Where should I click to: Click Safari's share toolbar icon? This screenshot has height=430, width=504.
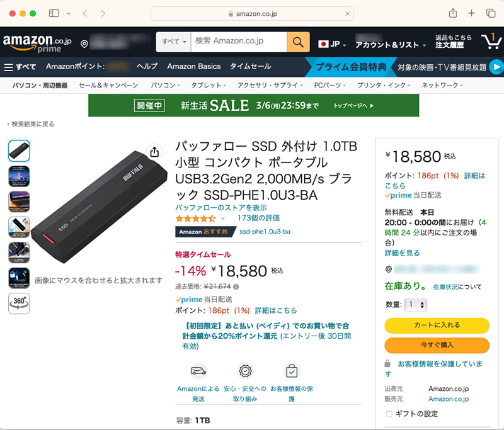(452, 13)
